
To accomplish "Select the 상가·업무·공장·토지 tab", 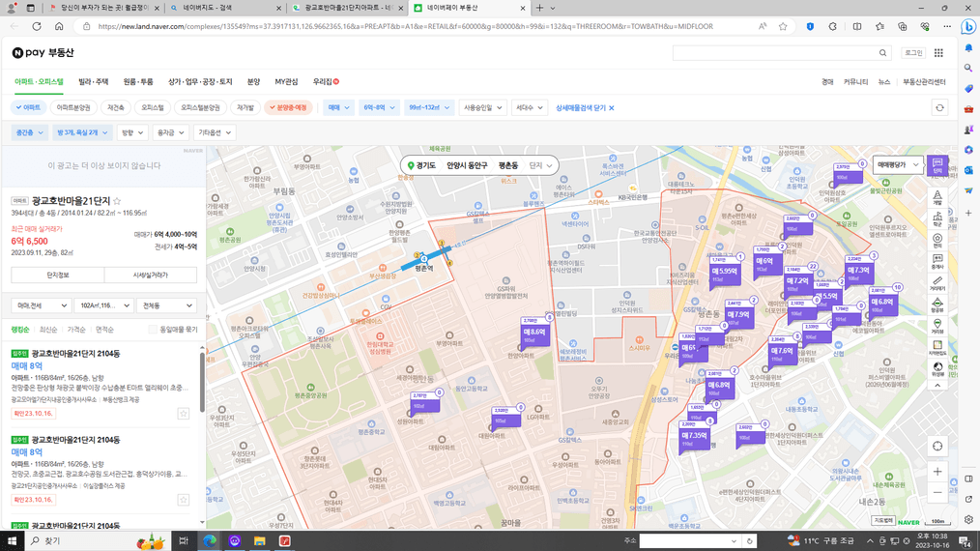I will pyautogui.click(x=200, y=82).
